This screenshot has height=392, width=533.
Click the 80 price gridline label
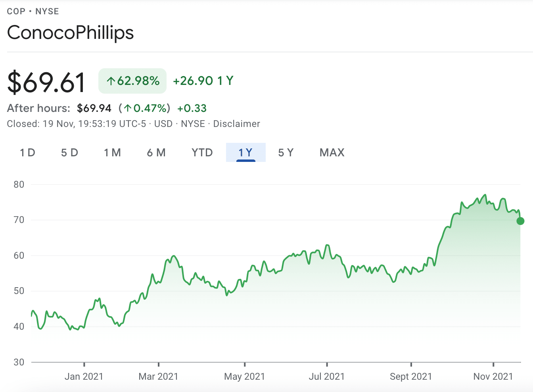[19, 184]
